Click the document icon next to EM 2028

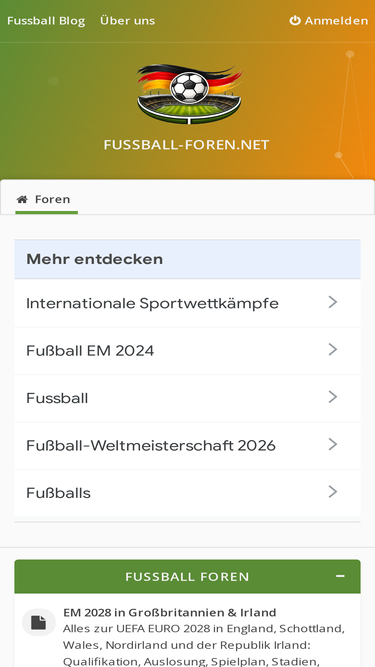click(x=39, y=622)
